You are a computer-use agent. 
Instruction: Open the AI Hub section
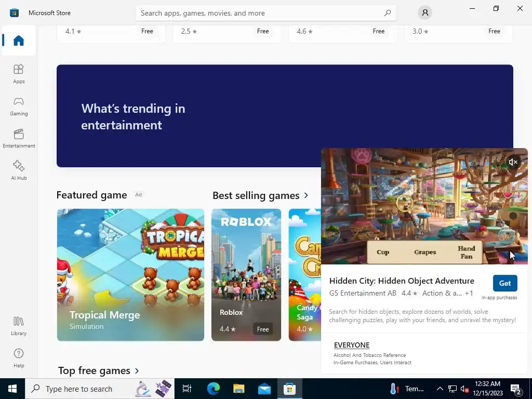[x=19, y=170]
